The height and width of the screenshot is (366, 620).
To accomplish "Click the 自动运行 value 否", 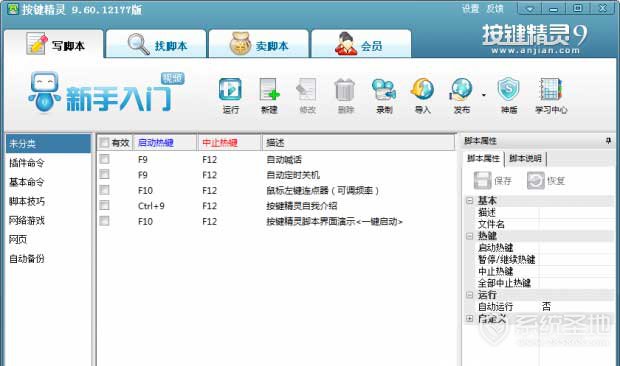I will 546,306.
